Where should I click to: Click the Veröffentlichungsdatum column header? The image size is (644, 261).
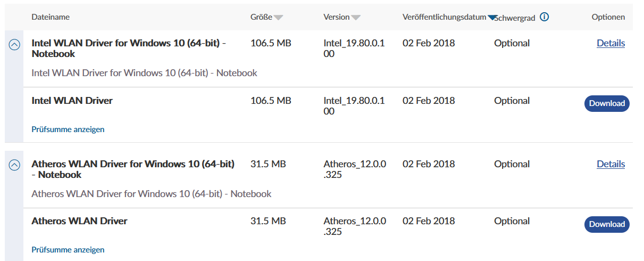pos(444,17)
